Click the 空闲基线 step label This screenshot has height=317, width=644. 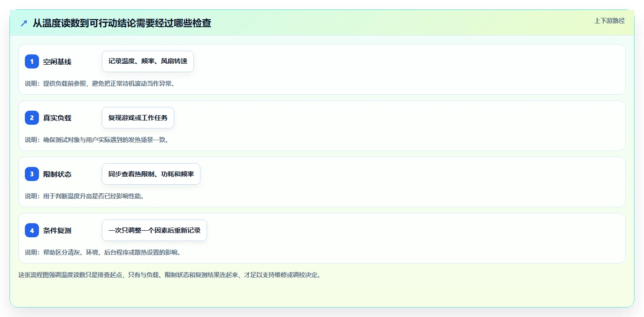coord(57,61)
